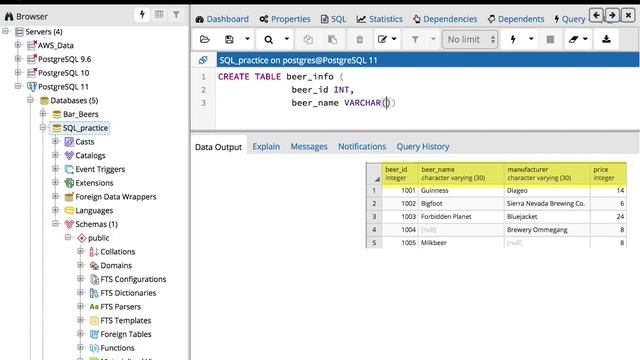Click the Filter funnel icon in query toolbar
640x360 pixels.
[x=415, y=40]
